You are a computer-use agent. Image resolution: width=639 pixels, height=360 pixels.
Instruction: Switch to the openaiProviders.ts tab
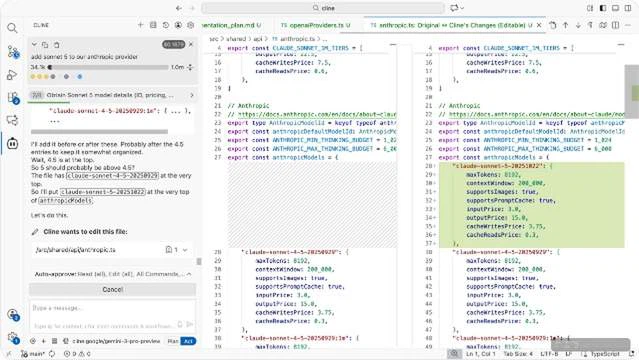click(x=315, y=25)
